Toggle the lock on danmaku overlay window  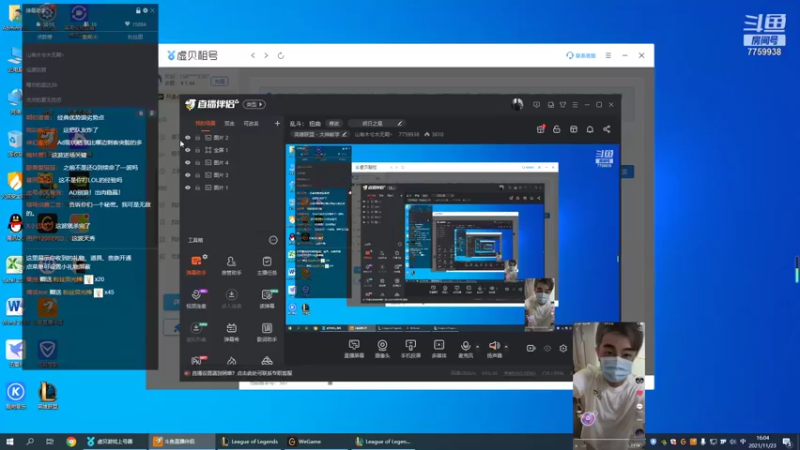pyautogui.click(x=138, y=10)
